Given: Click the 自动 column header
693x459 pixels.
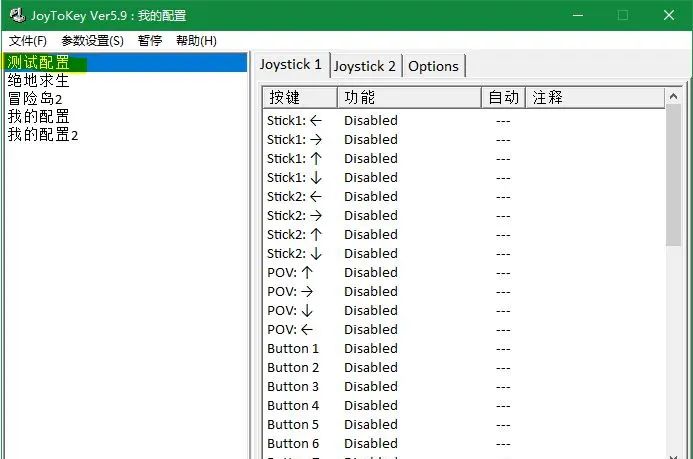Looking at the screenshot, I should (x=503, y=97).
